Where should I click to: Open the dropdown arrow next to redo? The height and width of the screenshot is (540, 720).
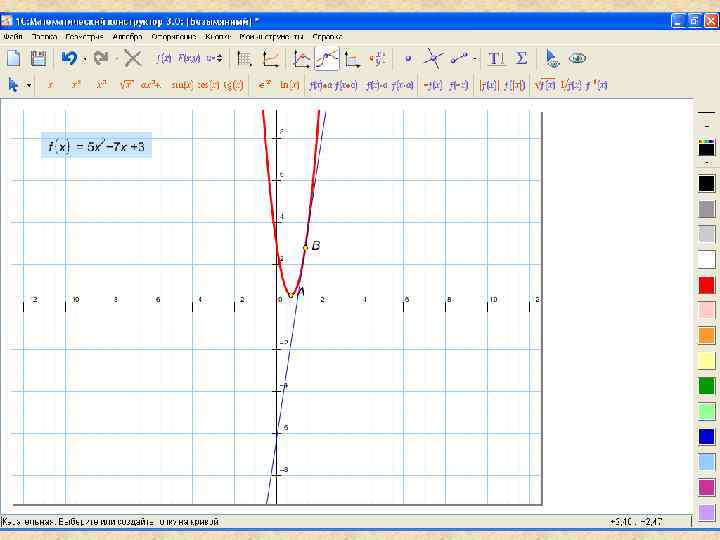tap(116, 59)
